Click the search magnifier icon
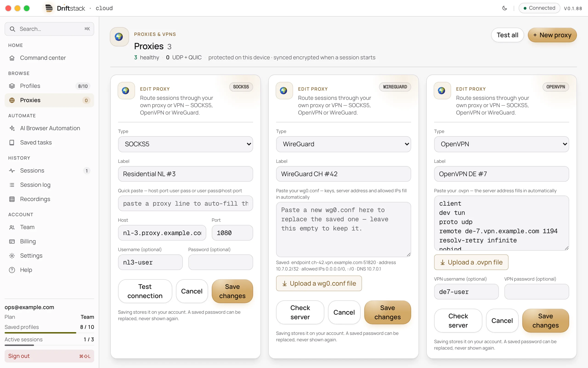The image size is (588, 368). (x=12, y=29)
